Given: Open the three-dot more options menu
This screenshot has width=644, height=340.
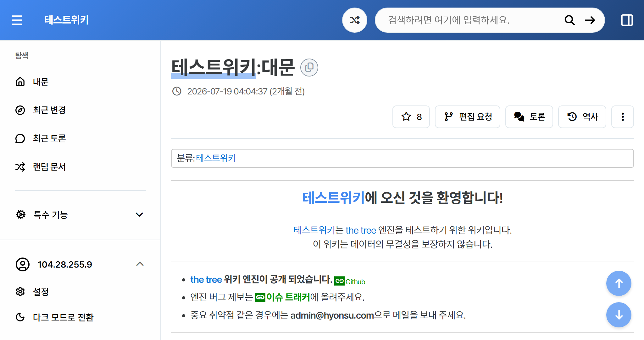Looking at the screenshot, I should [x=623, y=117].
